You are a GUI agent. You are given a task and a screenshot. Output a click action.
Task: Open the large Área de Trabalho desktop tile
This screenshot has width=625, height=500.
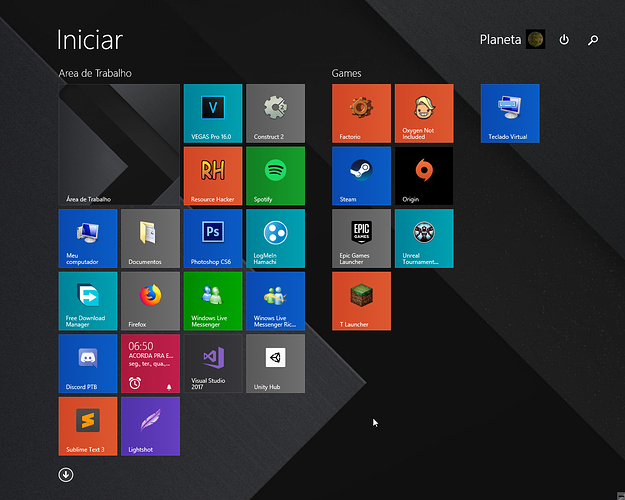coord(119,145)
